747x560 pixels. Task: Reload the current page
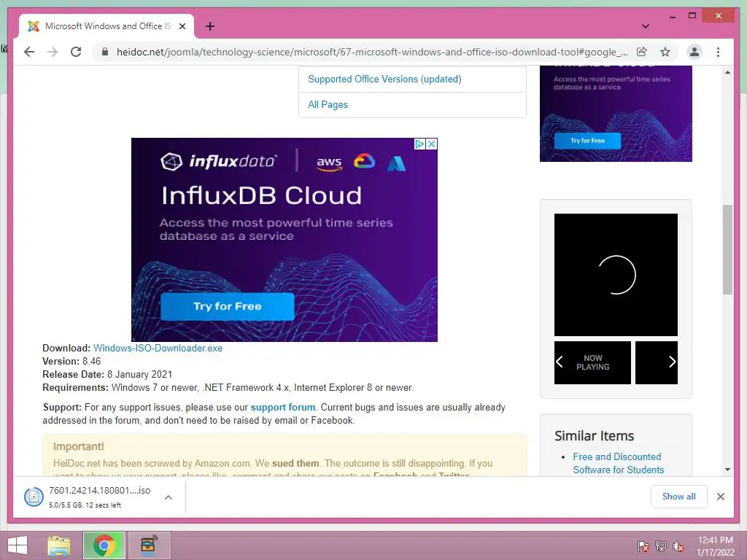click(76, 52)
